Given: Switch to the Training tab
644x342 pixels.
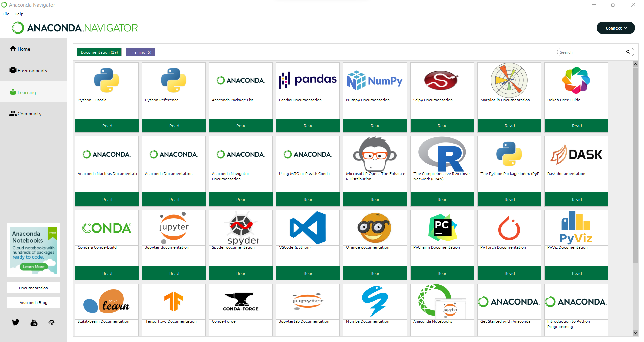Looking at the screenshot, I should point(140,52).
